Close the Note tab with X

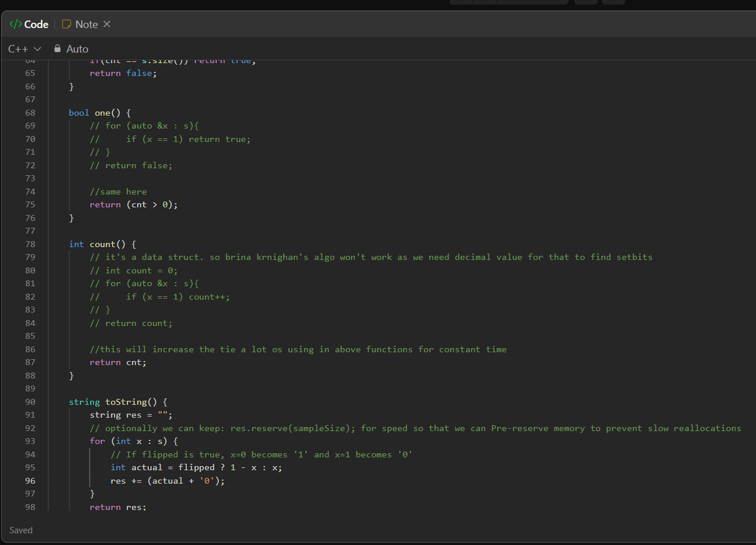click(x=106, y=24)
